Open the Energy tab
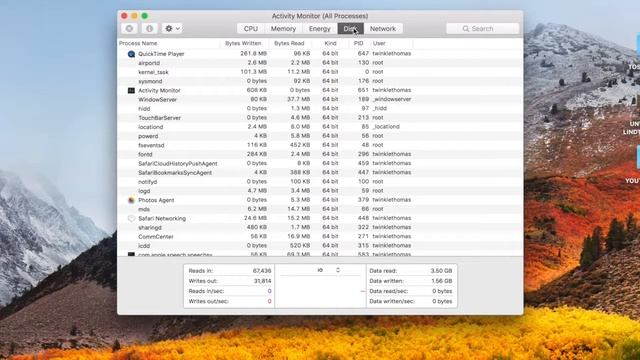The height and width of the screenshot is (360, 640). click(320, 29)
